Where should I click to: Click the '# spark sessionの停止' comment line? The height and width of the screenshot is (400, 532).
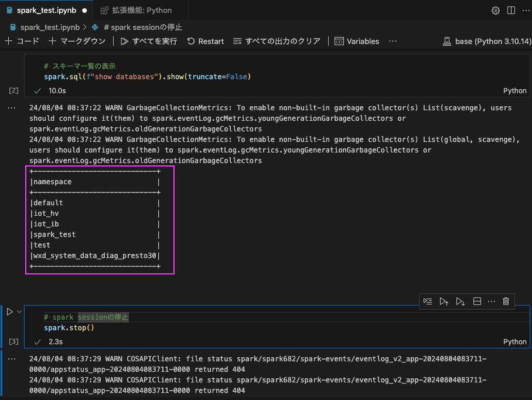(86, 317)
